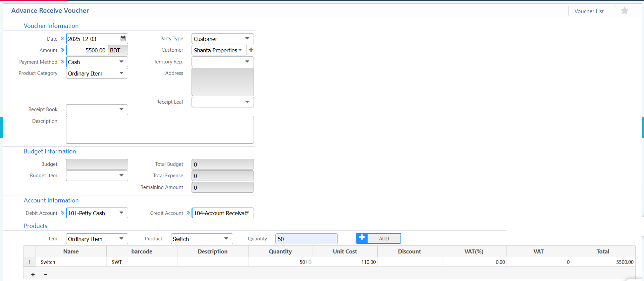This screenshot has width=644, height=281.
Task: Expand the Credit Account dropdown
Action: click(x=248, y=213)
